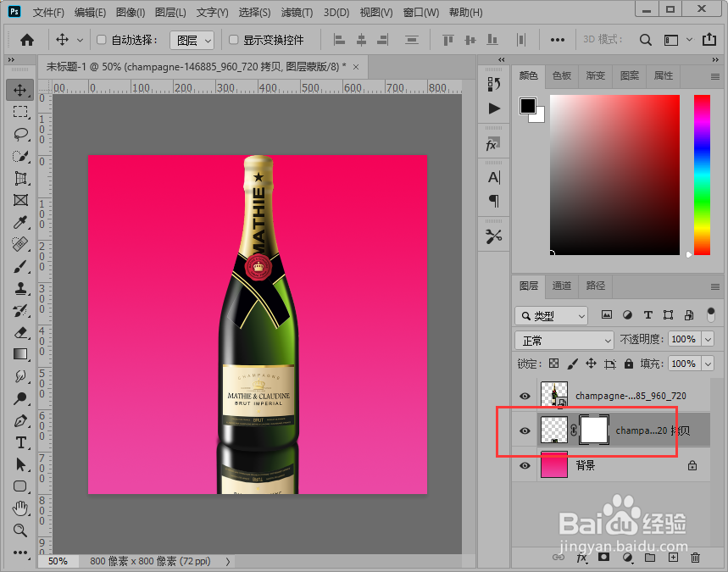Create a new layer
This screenshot has height=572, width=728.
click(x=673, y=558)
